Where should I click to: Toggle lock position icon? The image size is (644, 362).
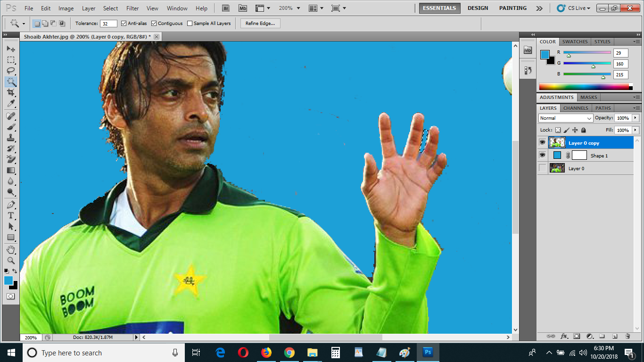pos(575,130)
